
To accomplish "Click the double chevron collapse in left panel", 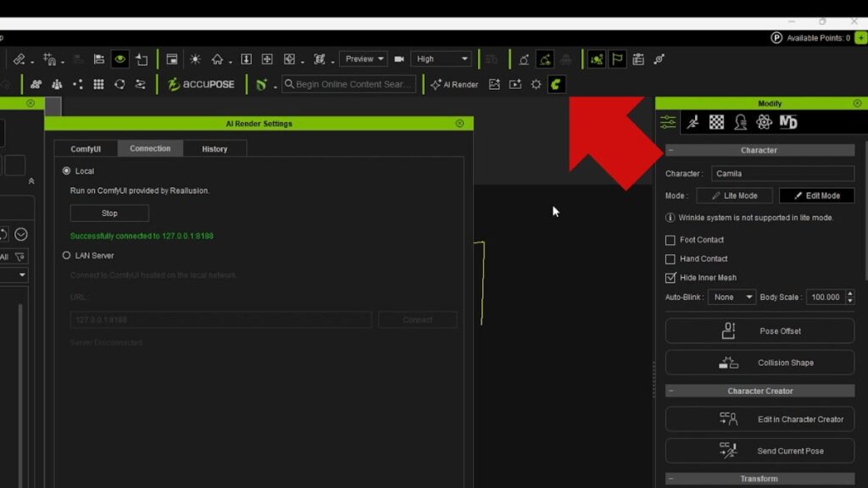I will point(31,181).
